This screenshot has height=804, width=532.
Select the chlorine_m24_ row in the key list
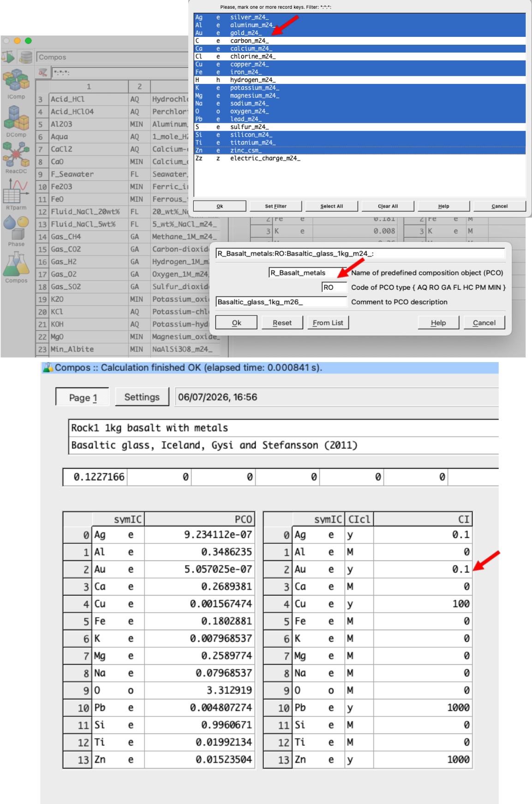359,56
